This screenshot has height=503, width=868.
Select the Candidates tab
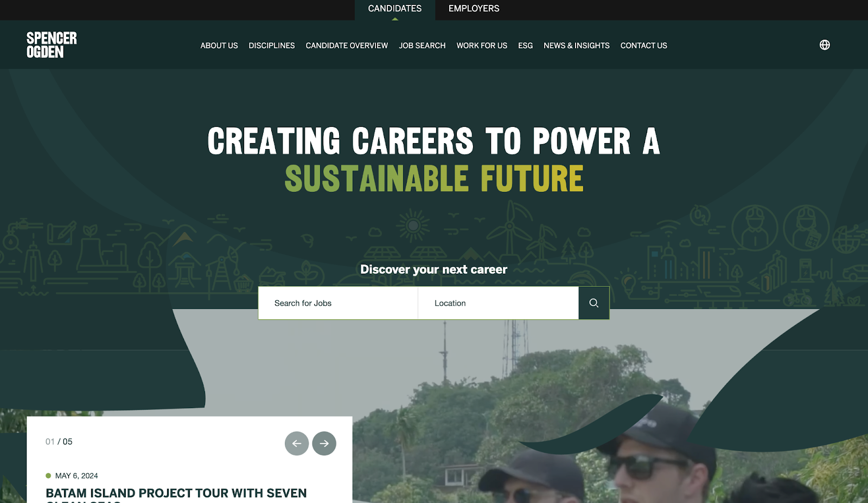coord(395,9)
